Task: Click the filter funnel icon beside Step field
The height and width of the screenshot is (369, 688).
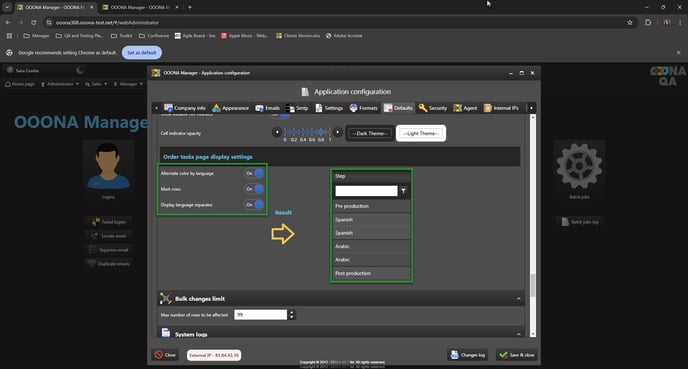Action: coord(403,191)
